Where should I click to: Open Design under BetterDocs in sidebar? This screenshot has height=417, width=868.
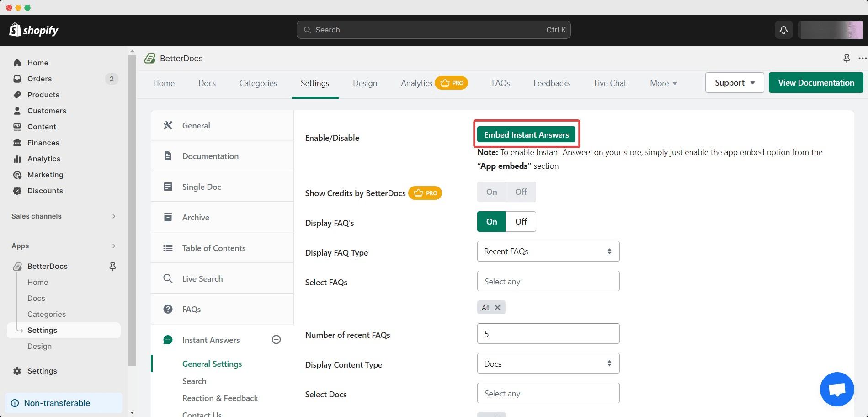tap(39, 346)
